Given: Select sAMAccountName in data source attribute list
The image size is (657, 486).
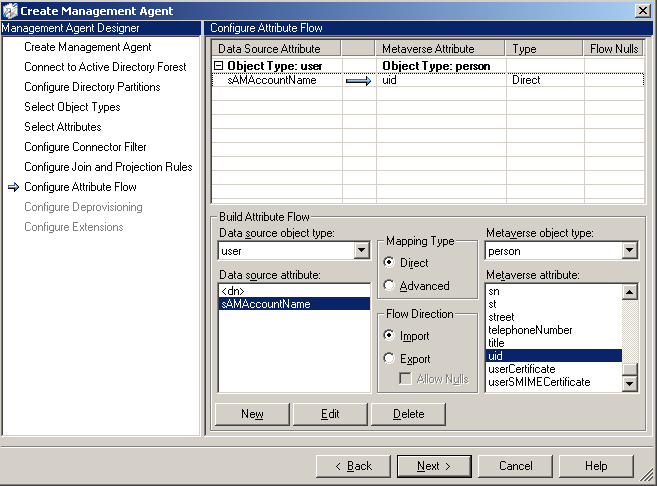Looking at the screenshot, I should tap(294, 304).
